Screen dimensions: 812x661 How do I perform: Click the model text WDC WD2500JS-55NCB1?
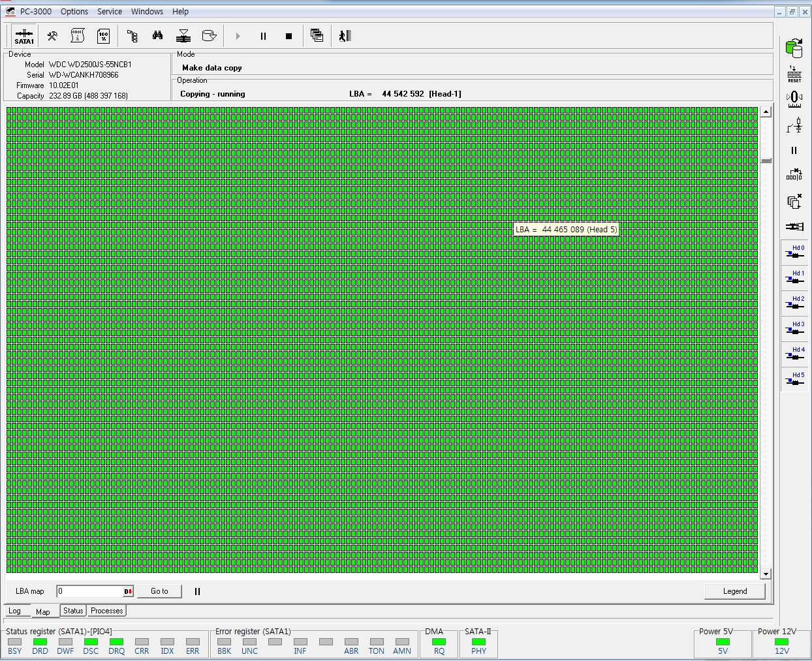pos(90,65)
